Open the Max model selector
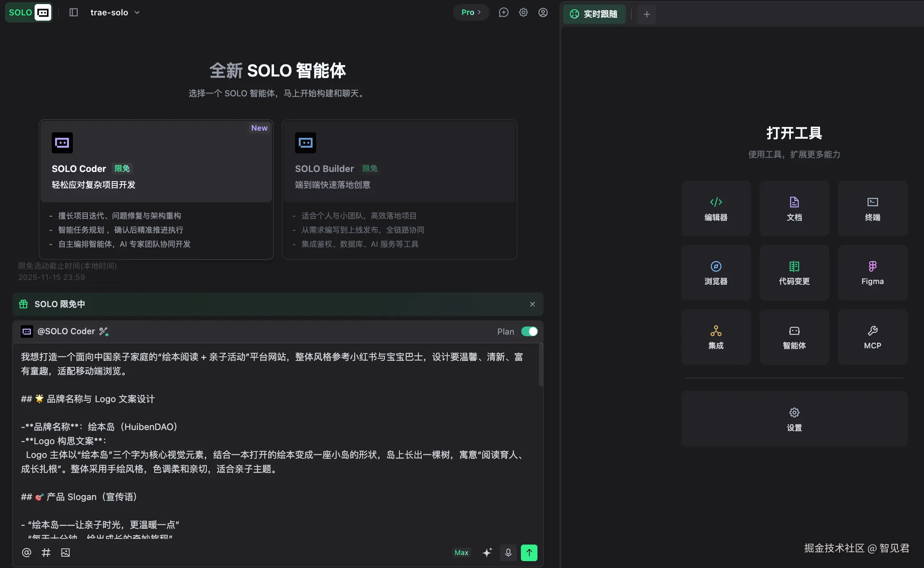The height and width of the screenshot is (568, 924). (x=461, y=553)
